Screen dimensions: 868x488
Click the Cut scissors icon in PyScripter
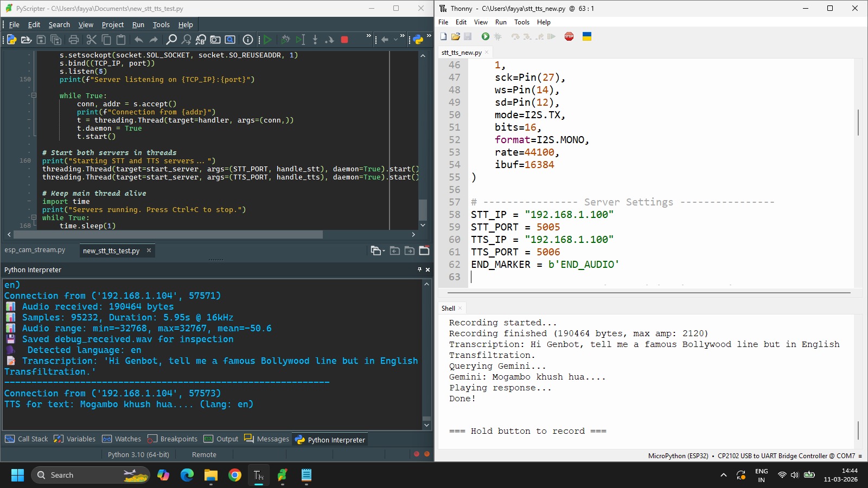tap(91, 40)
